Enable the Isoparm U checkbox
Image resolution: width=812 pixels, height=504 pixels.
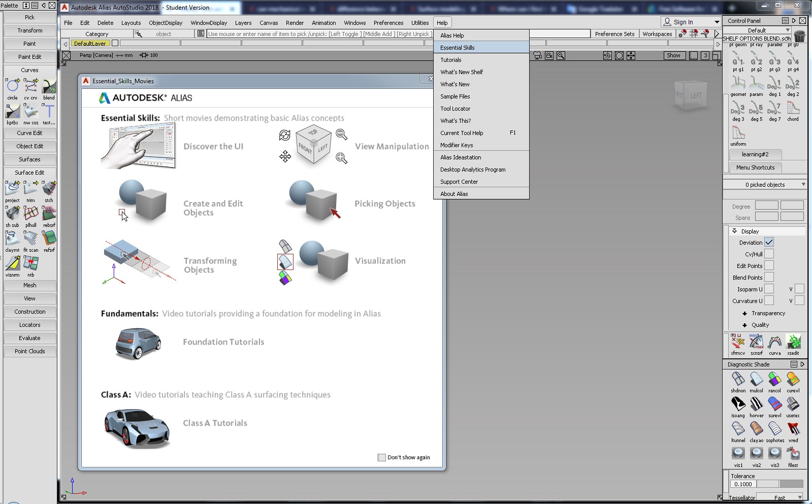pyautogui.click(x=769, y=289)
